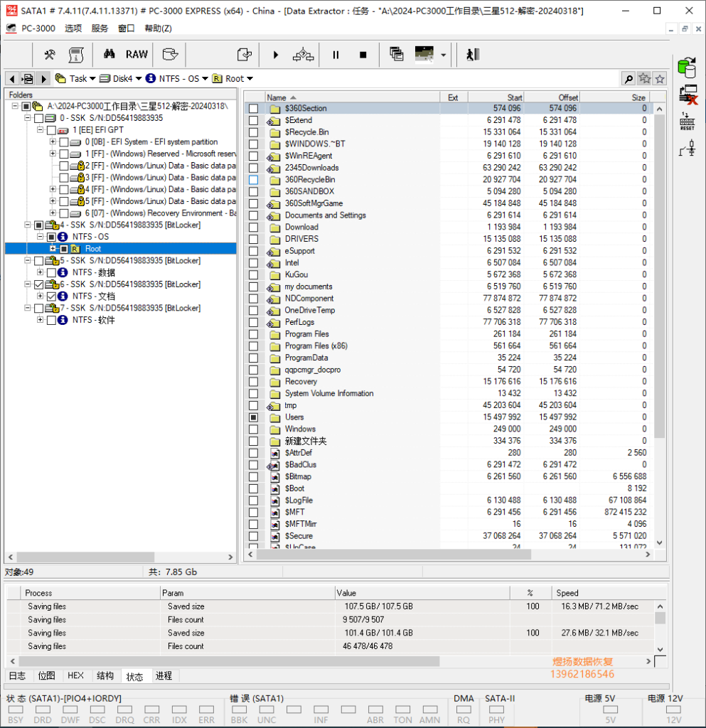Switch to the HEX tab

[75, 675]
